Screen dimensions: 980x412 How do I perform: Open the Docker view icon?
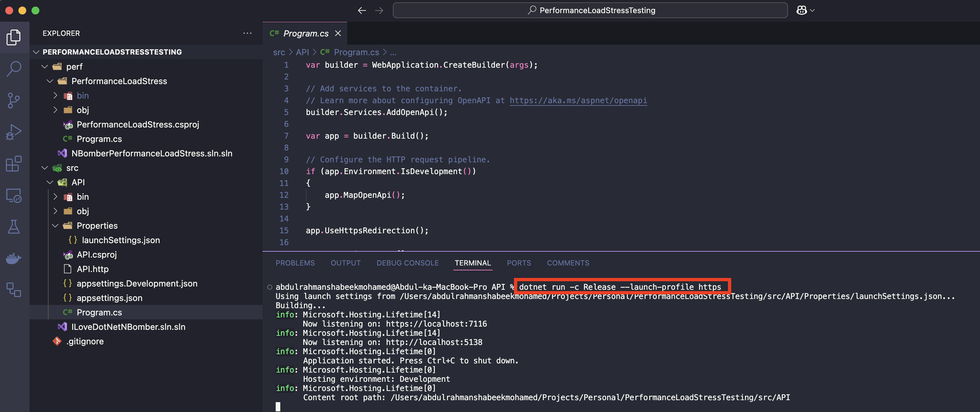pos(14,258)
